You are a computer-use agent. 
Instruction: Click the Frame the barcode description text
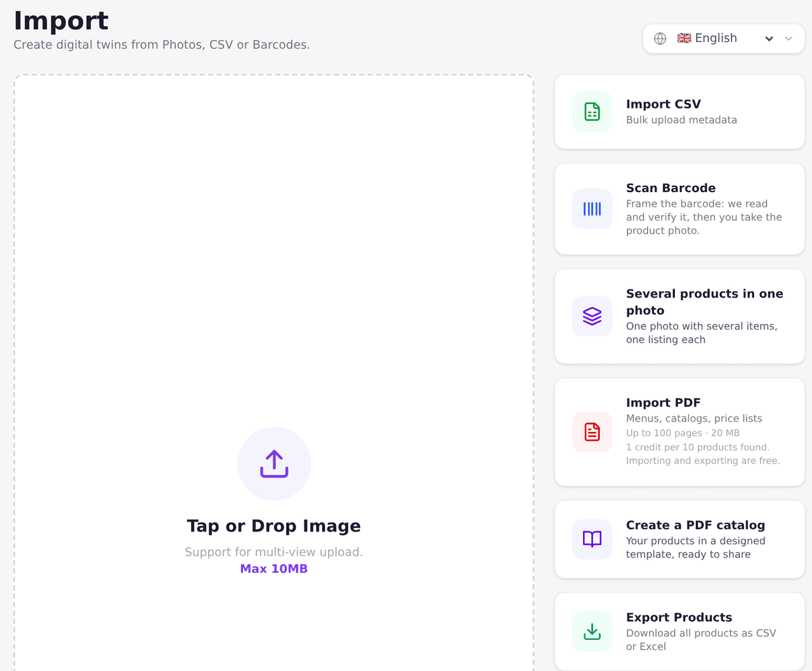click(x=704, y=217)
